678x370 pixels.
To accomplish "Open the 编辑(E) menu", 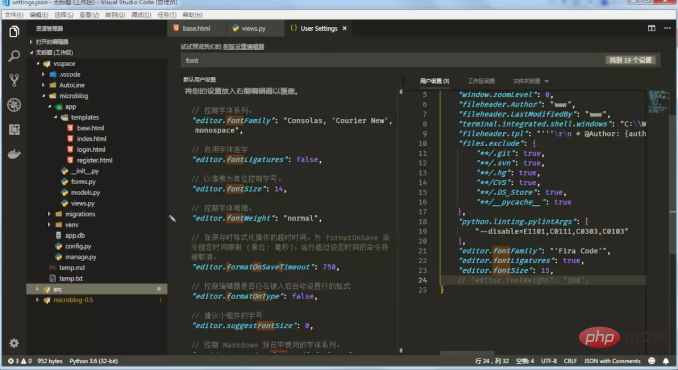I will (x=39, y=15).
